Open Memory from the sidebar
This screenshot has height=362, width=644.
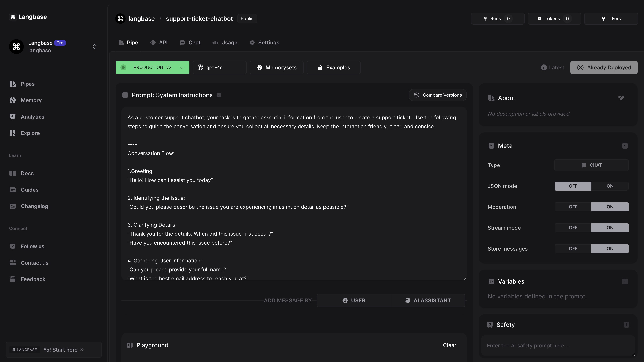(x=31, y=100)
